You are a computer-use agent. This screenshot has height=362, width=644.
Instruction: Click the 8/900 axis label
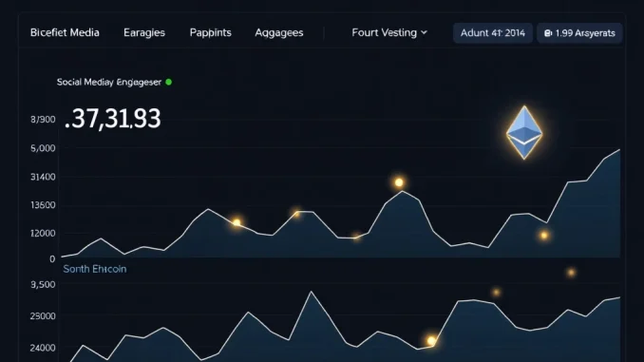click(x=43, y=120)
